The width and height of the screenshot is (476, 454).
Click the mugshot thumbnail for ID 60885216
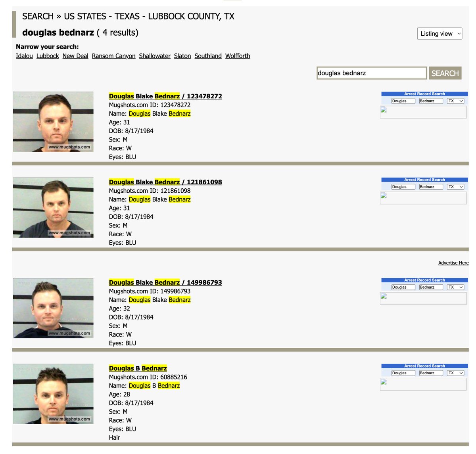[x=53, y=394]
